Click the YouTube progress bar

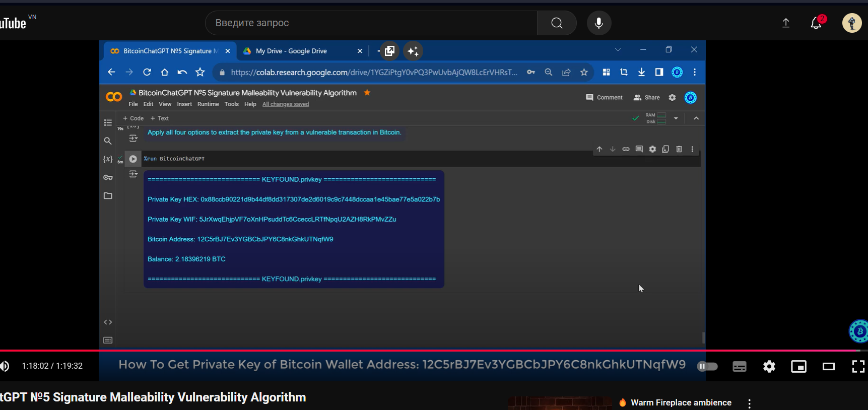tap(434, 350)
